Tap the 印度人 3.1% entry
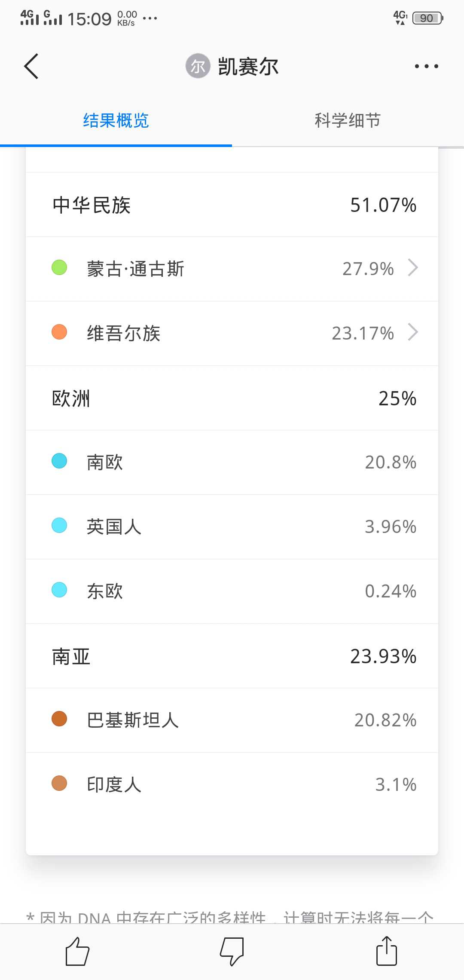This screenshot has width=464, height=980. 232,784
